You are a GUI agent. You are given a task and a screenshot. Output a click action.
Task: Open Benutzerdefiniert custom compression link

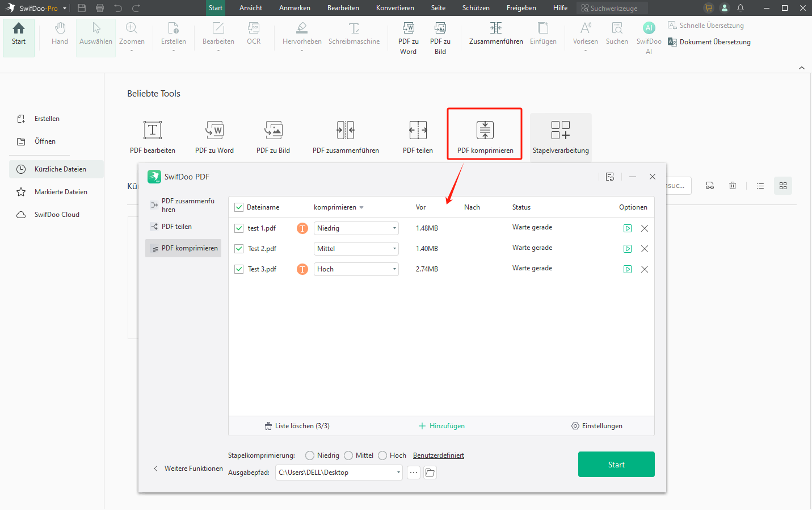[439, 455]
